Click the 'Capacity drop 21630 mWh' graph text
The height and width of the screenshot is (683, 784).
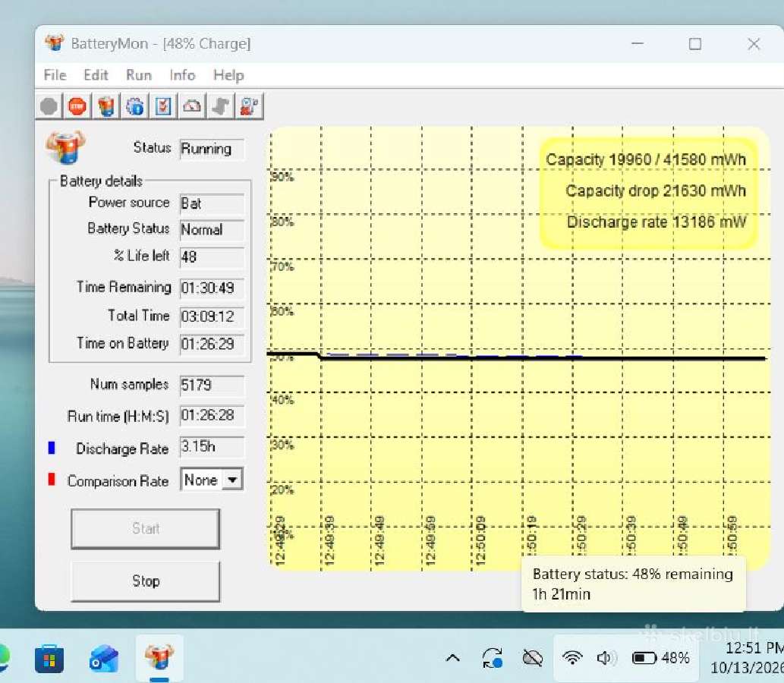pos(656,190)
